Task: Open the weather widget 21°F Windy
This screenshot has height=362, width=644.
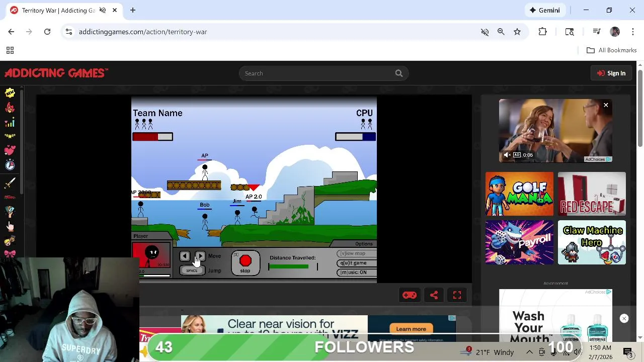Action: click(487, 352)
